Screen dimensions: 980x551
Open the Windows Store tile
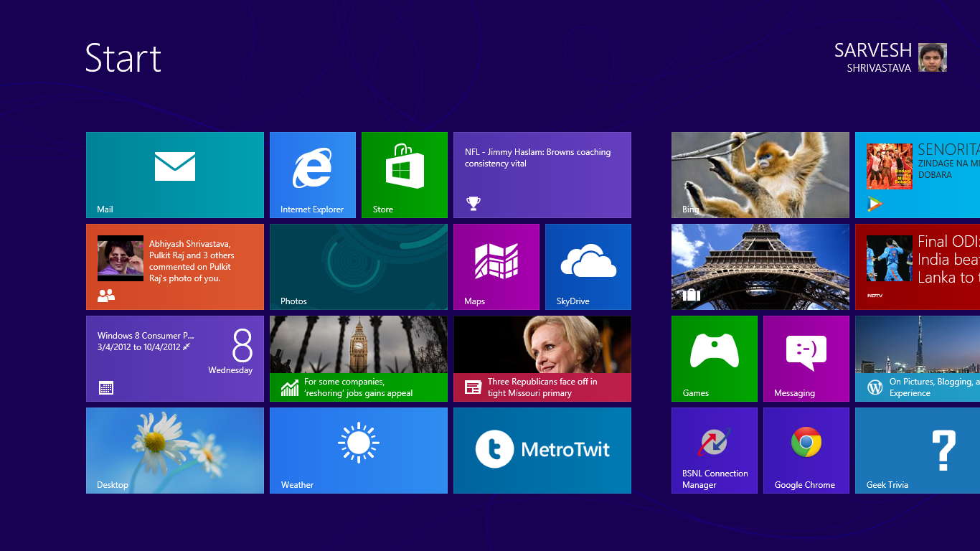(x=405, y=175)
